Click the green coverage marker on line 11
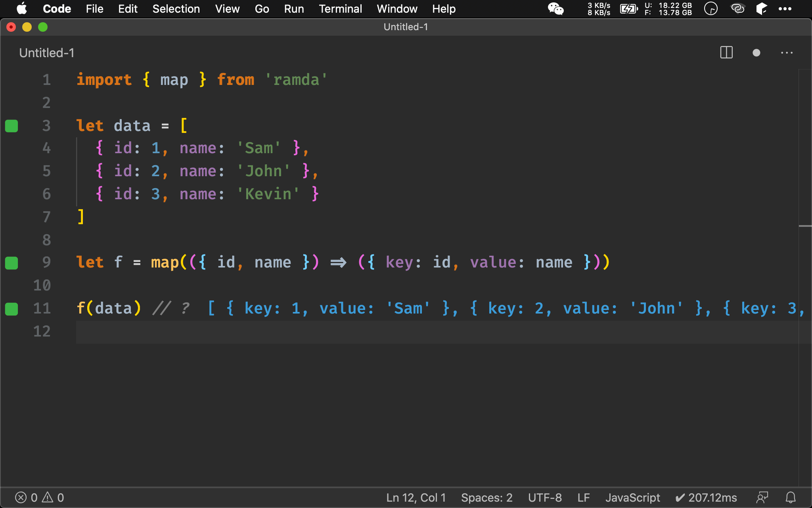 tap(11, 309)
